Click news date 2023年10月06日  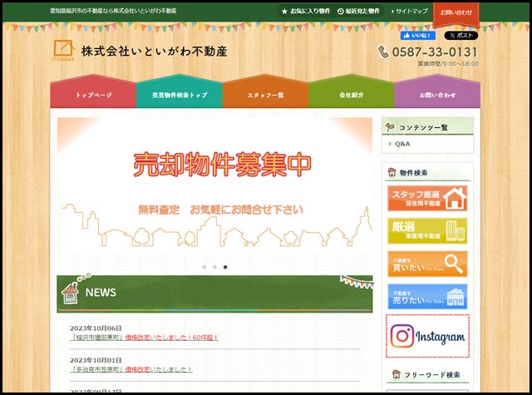[96, 328]
